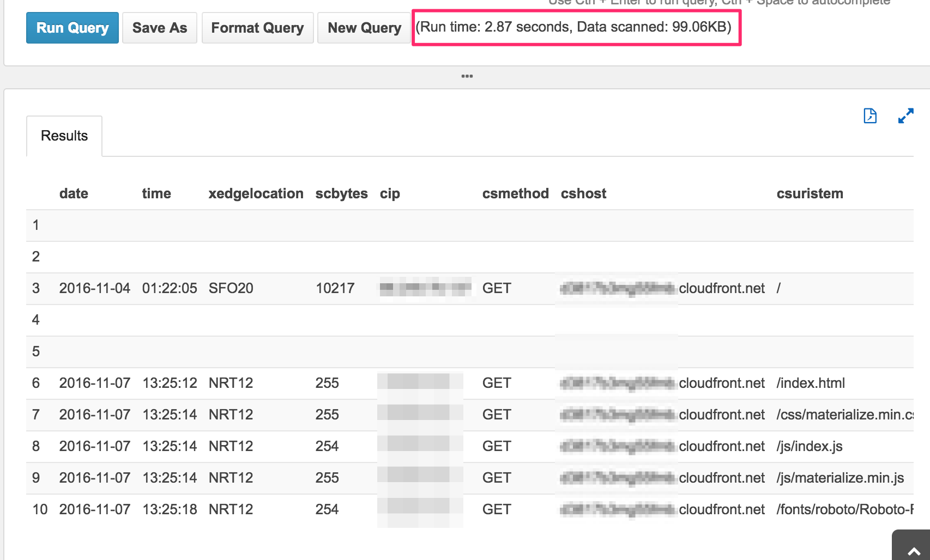This screenshot has width=930, height=560.
Task: Start a New Query
Action: tap(363, 27)
